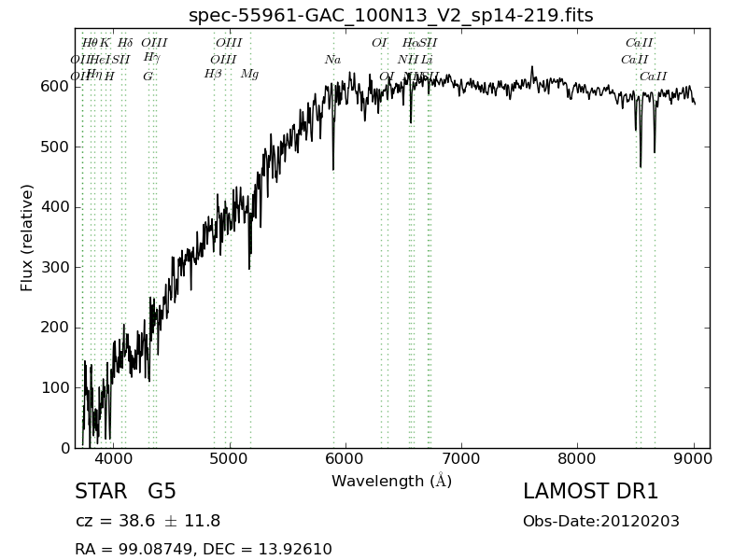The height and width of the screenshot is (560, 747).
Task: Click the 'G5' spectral subtype text
Action: [x=162, y=492]
